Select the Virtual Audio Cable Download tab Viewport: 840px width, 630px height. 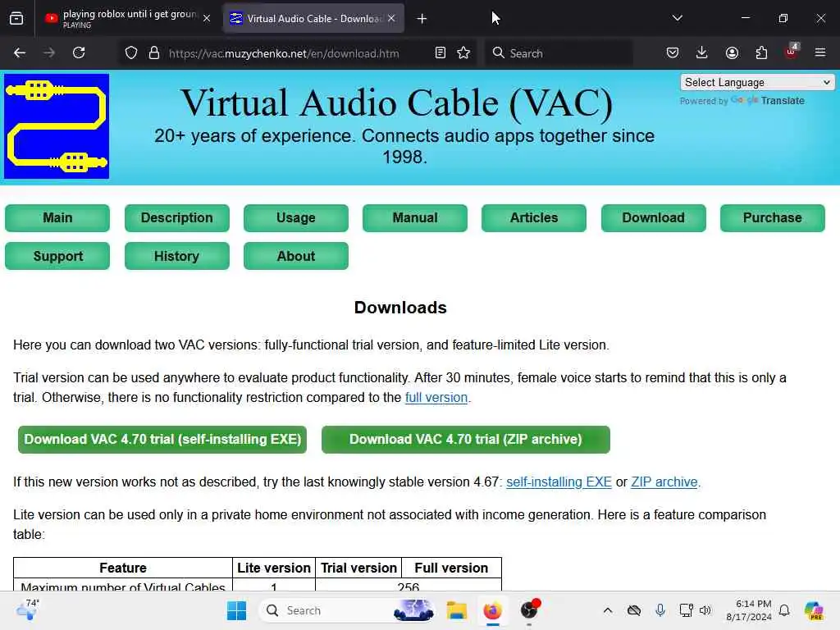click(x=313, y=18)
